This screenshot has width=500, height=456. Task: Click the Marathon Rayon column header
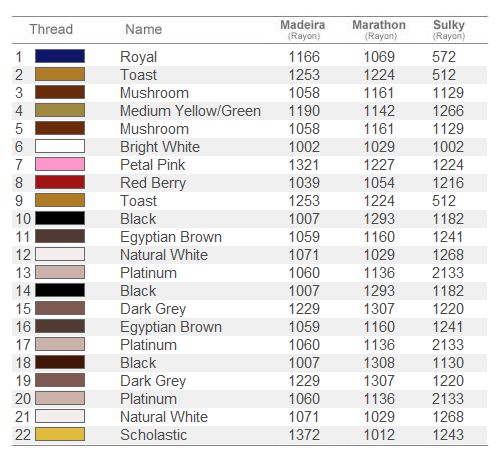pyautogui.click(x=379, y=29)
